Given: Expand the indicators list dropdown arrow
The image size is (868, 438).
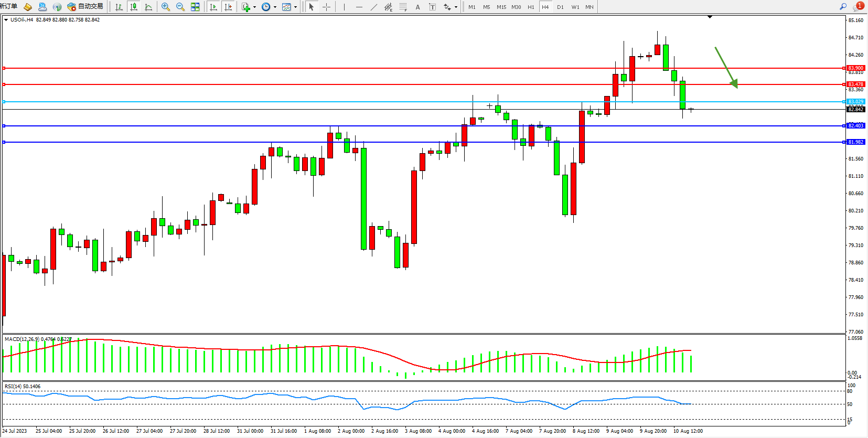Looking at the screenshot, I should coord(254,7).
